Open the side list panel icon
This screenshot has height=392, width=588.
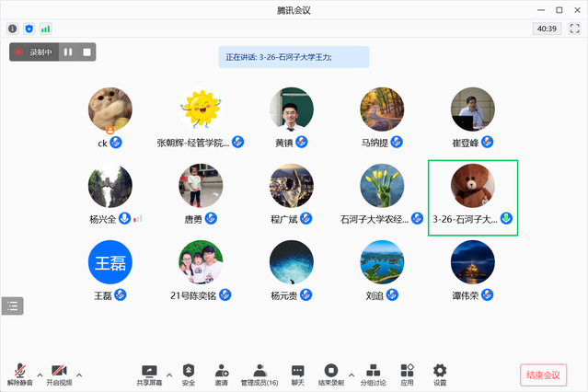(x=12, y=306)
